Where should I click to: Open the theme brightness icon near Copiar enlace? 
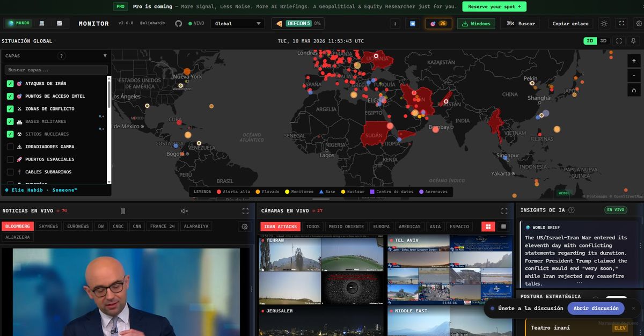pyautogui.click(x=604, y=23)
